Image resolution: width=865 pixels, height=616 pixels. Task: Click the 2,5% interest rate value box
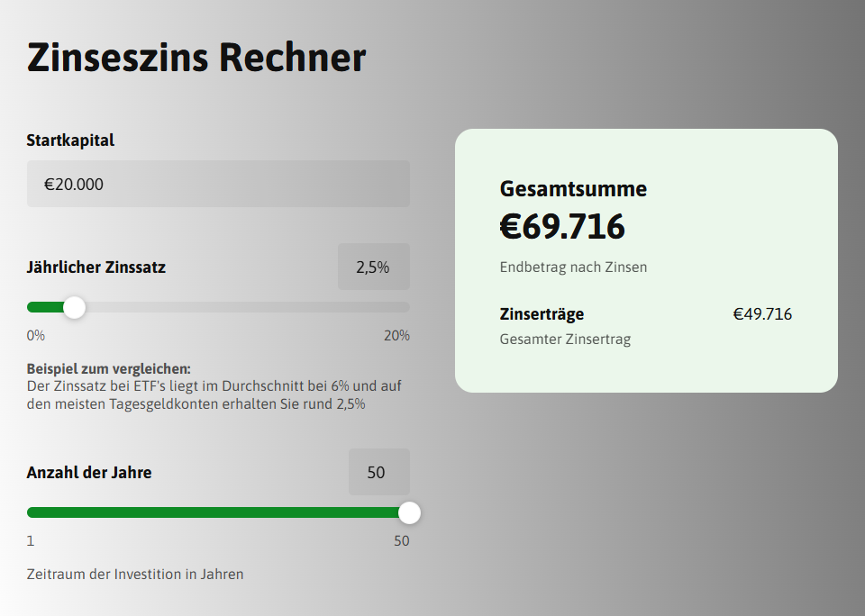coord(373,267)
